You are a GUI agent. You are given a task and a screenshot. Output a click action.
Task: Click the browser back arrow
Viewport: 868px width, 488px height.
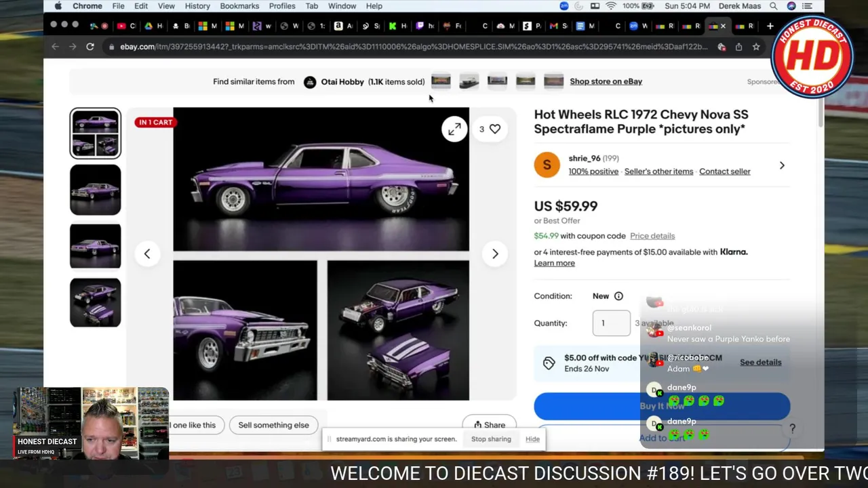[55, 47]
